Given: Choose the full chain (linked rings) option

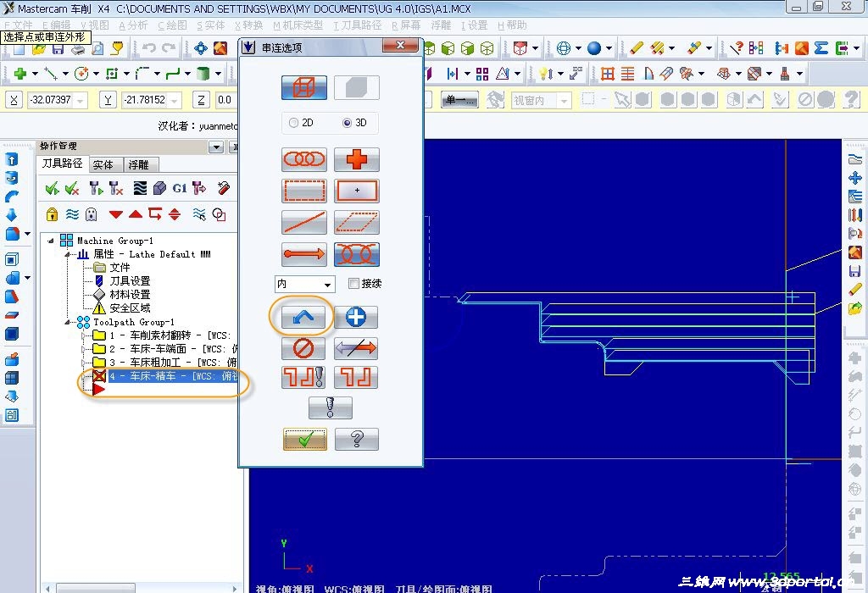Looking at the screenshot, I should point(304,159).
